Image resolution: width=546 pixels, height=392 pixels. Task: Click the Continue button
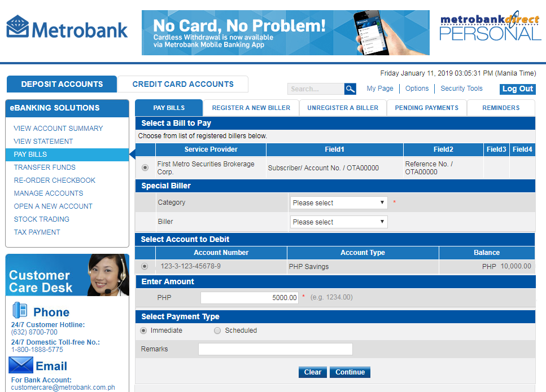click(x=350, y=372)
